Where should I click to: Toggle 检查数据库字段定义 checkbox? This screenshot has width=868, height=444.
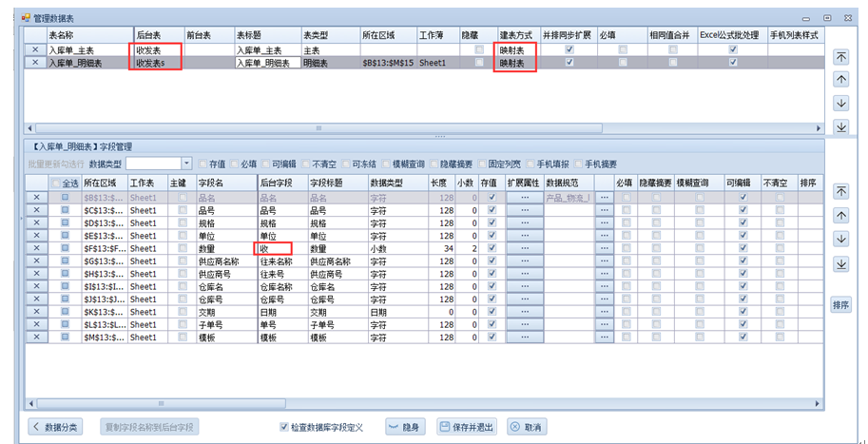(285, 427)
